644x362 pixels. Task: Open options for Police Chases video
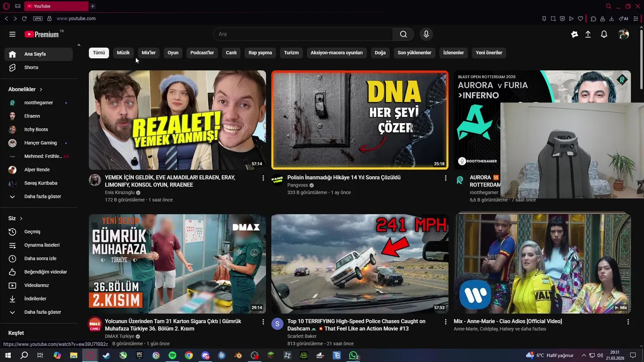pos(445,322)
